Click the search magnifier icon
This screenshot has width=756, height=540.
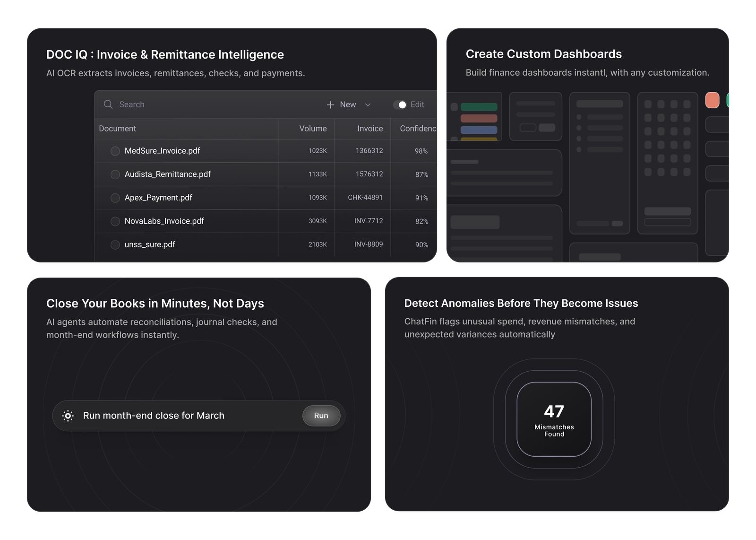pos(108,105)
